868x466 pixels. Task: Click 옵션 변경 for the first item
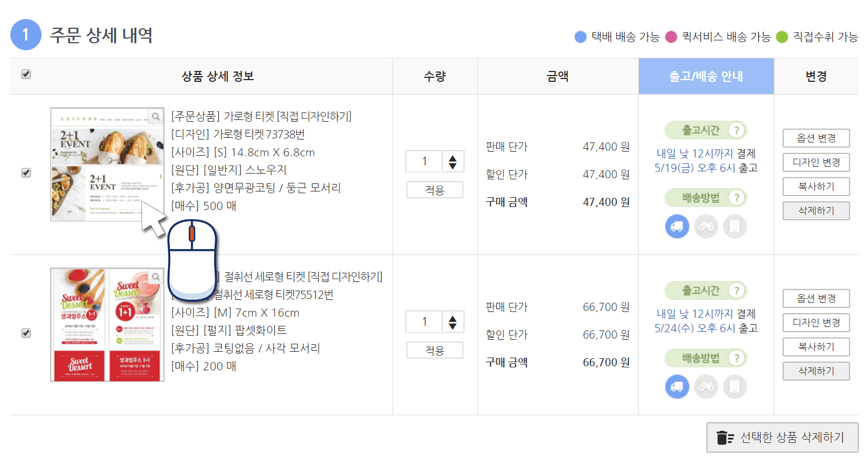tap(815, 138)
